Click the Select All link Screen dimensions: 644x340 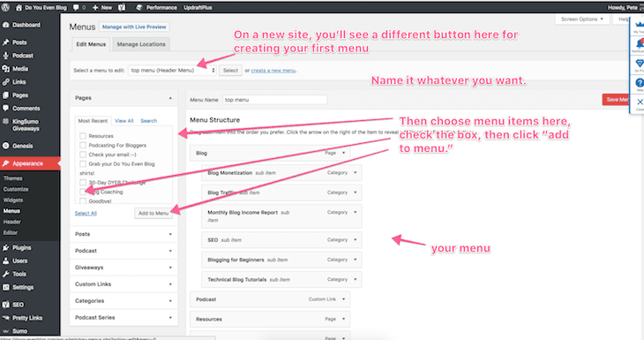click(x=86, y=214)
